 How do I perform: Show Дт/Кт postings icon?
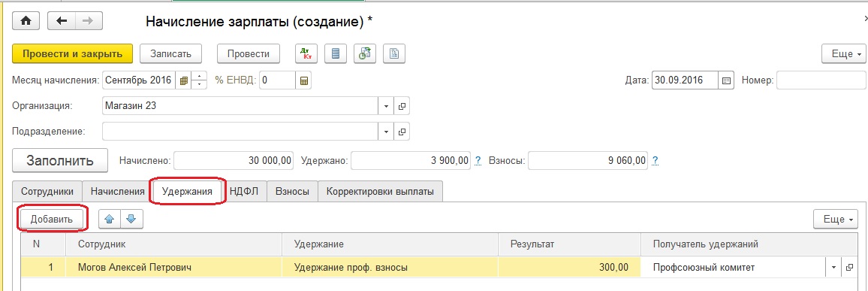pos(306,54)
